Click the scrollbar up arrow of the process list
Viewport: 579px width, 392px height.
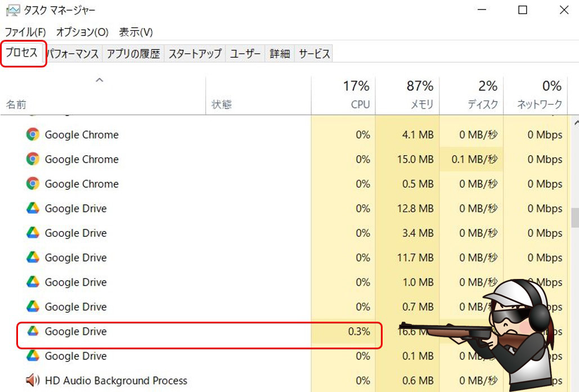click(575, 122)
